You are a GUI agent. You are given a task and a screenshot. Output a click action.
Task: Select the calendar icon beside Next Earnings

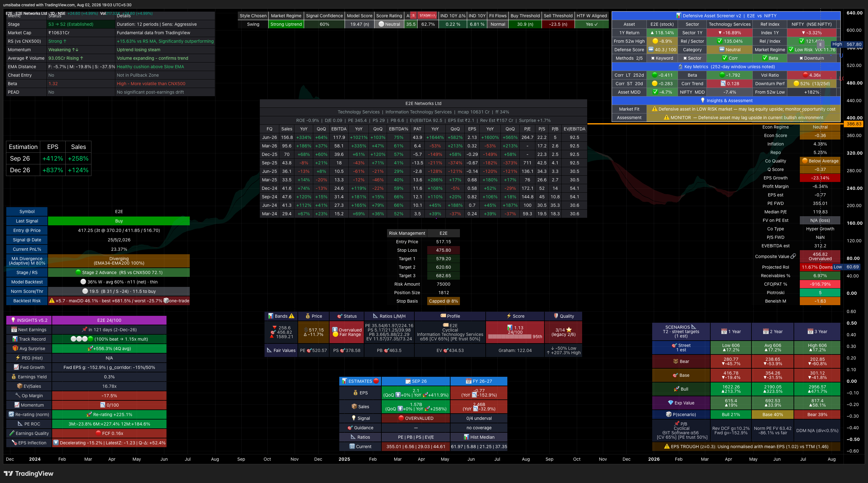14,330
